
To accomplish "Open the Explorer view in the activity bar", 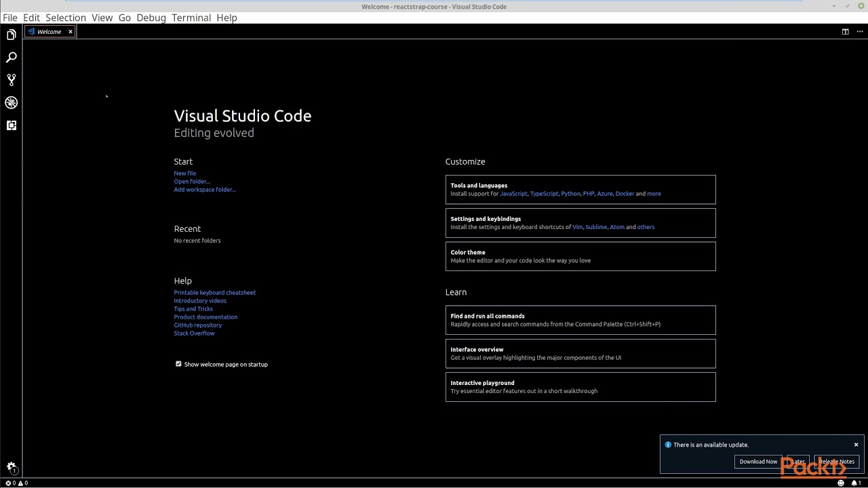I will (x=11, y=35).
